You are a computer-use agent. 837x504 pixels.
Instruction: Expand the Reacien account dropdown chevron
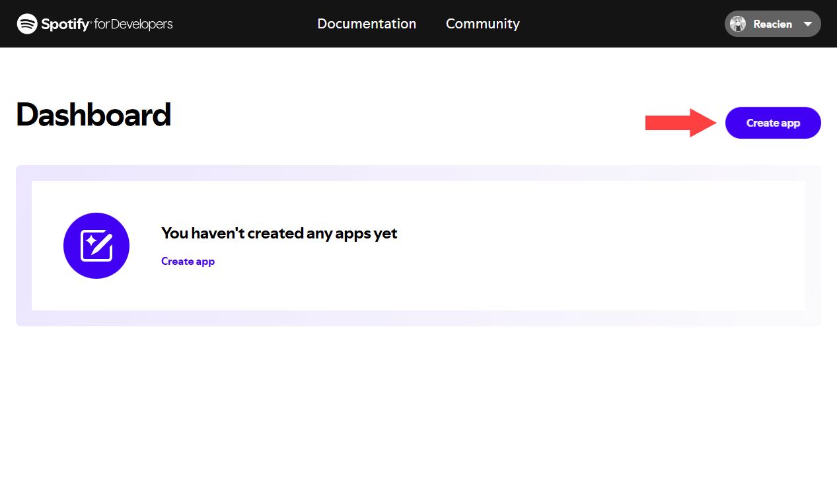(x=807, y=24)
